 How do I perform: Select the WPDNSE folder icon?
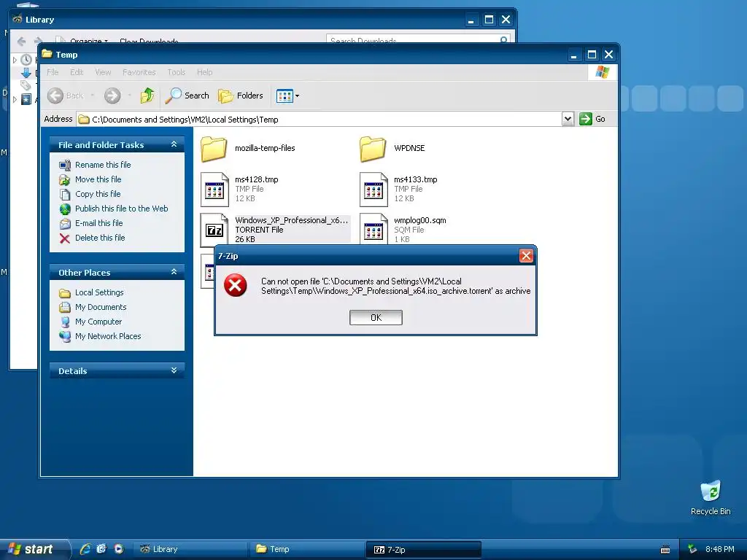[x=373, y=149]
